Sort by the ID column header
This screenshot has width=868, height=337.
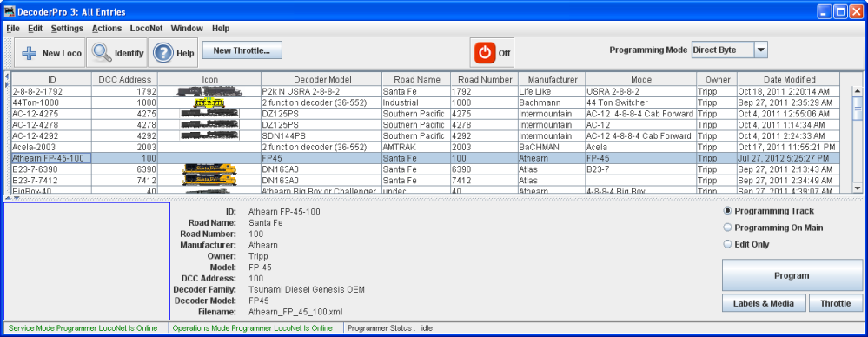51,80
